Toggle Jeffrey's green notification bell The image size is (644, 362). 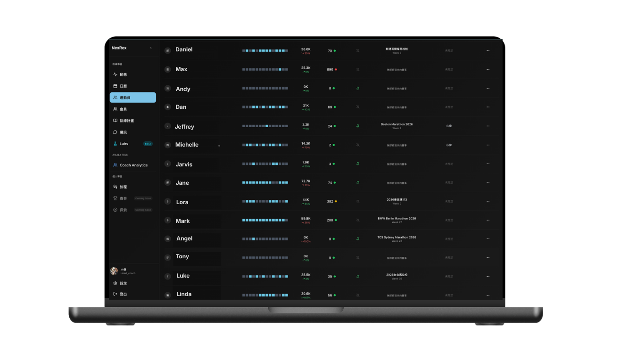358,126
